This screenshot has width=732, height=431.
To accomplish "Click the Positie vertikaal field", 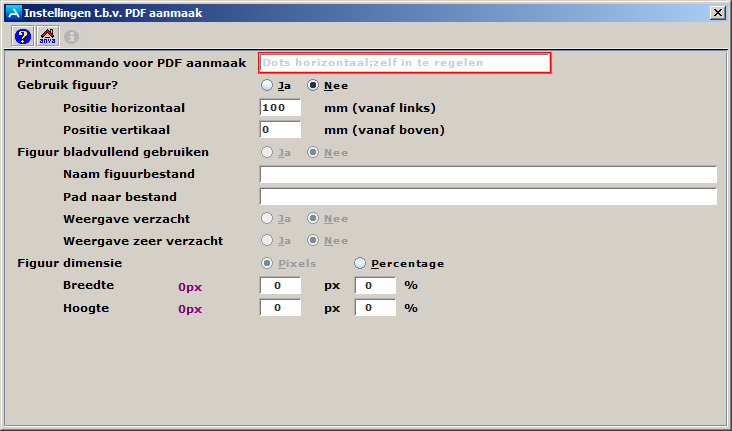I will tap(280, 129).
